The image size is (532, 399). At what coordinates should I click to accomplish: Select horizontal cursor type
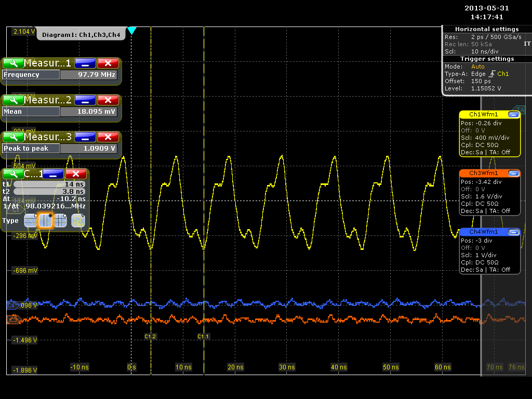(x=31, y=221)
